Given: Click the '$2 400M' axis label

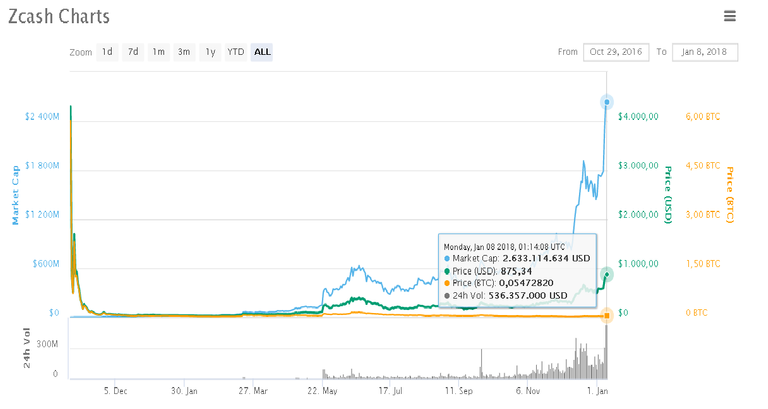Looking at the screenshot, I should (42, 117).
